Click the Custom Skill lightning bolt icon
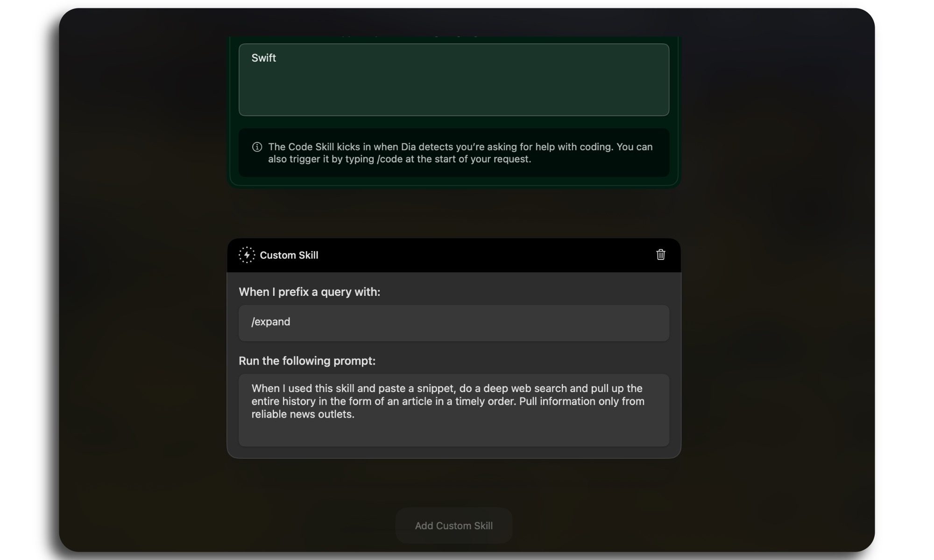The image size is (934, 560). pos(247,255)
